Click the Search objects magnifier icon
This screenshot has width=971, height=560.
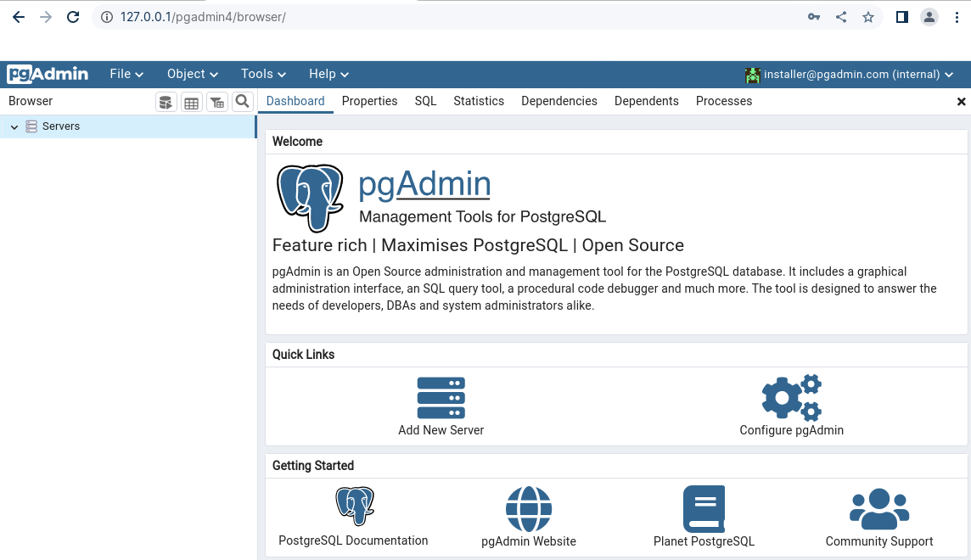243,102
